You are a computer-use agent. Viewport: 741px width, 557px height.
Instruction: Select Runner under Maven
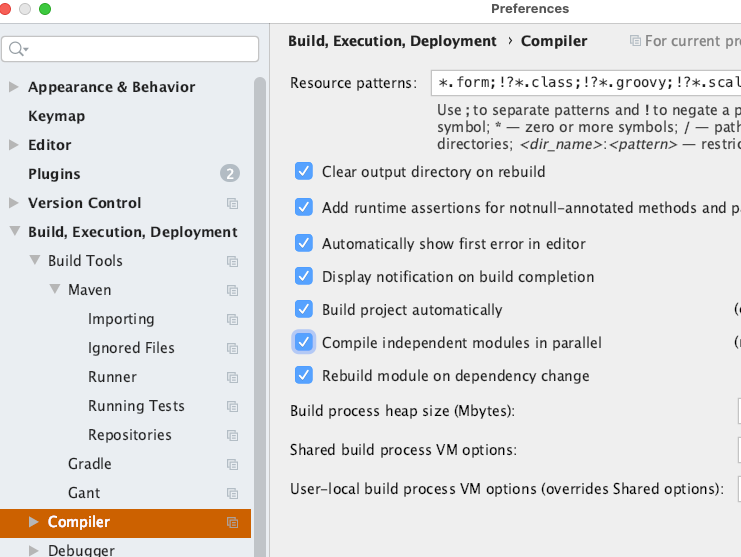click(x=112, y=377)
